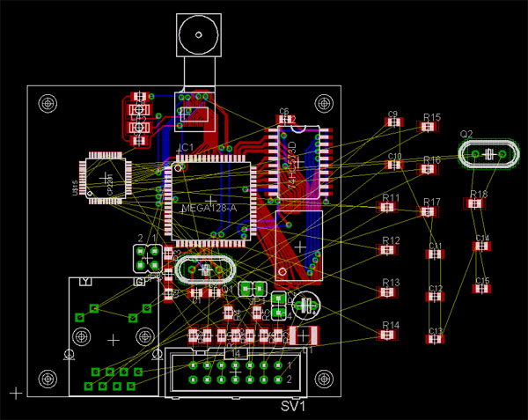Select the on-board crystal near Q1
Image resolution: width=528 pixels, height=420 pixels.
pyautogui.click(x=205, y=269)
